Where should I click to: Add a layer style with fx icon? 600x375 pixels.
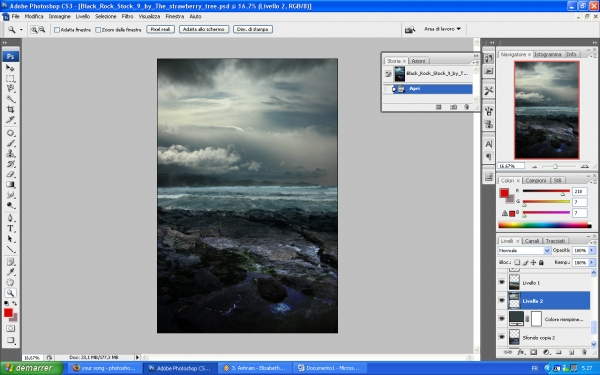click(x=520, y=352)
